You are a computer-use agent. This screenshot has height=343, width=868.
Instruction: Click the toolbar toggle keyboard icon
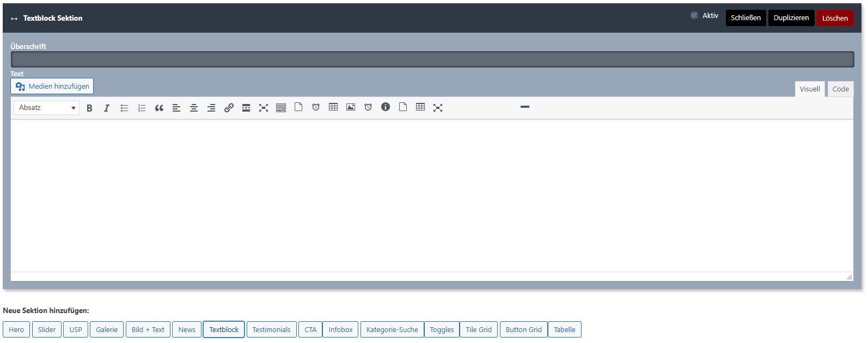tap(281, 108)
